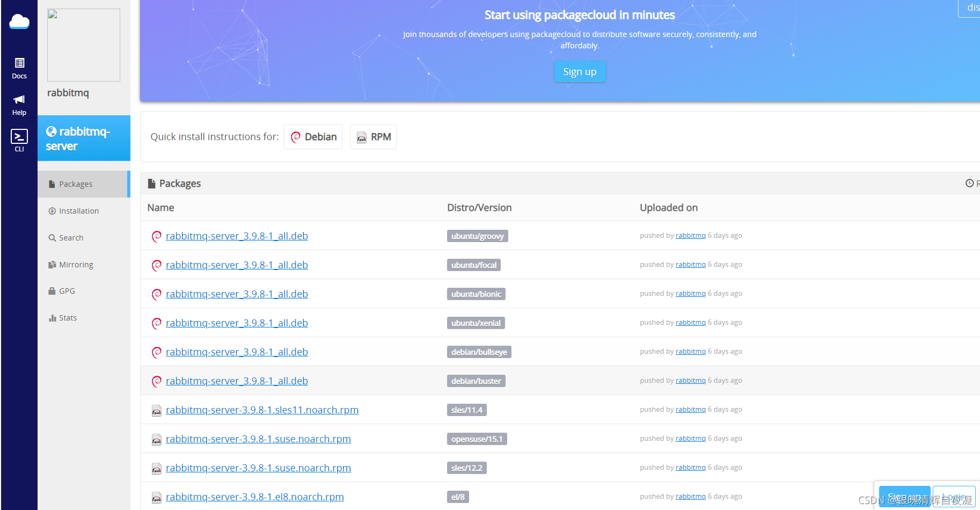Image resolution: width=980 pixels, height=510 pixels.
Task: Open the deb package for debian/buster
Action: point(237,381)
